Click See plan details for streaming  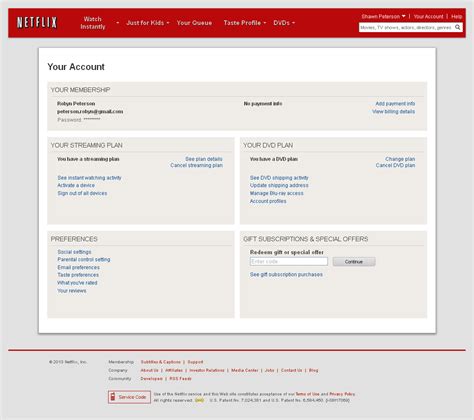pyautogui.click(x=204, y=159)
